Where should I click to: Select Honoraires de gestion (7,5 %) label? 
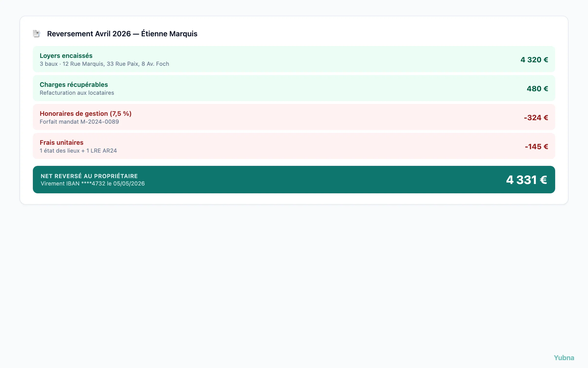coord(86,114)
